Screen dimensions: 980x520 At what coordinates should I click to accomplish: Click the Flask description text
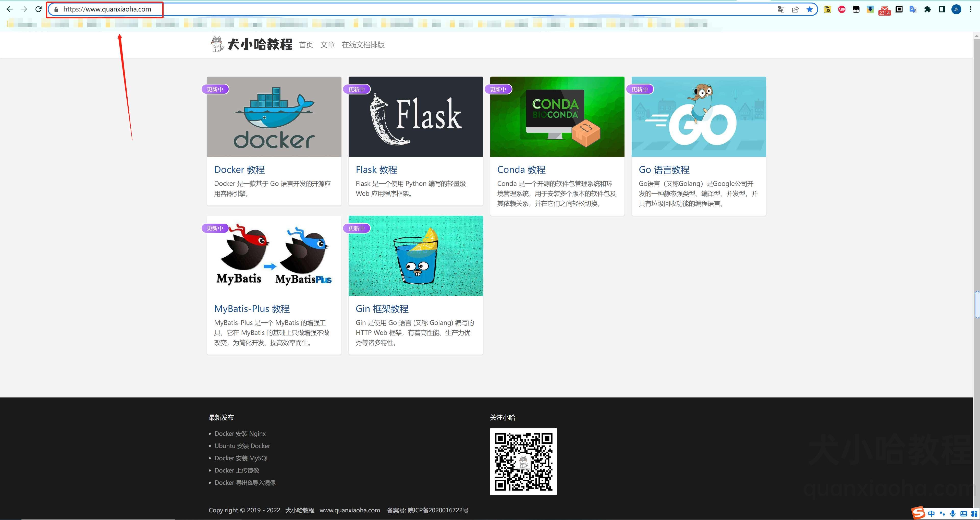411,188
